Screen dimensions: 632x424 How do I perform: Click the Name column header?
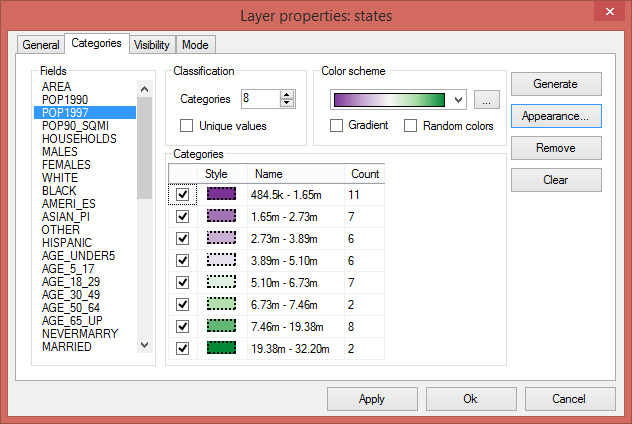pos(296,174)
